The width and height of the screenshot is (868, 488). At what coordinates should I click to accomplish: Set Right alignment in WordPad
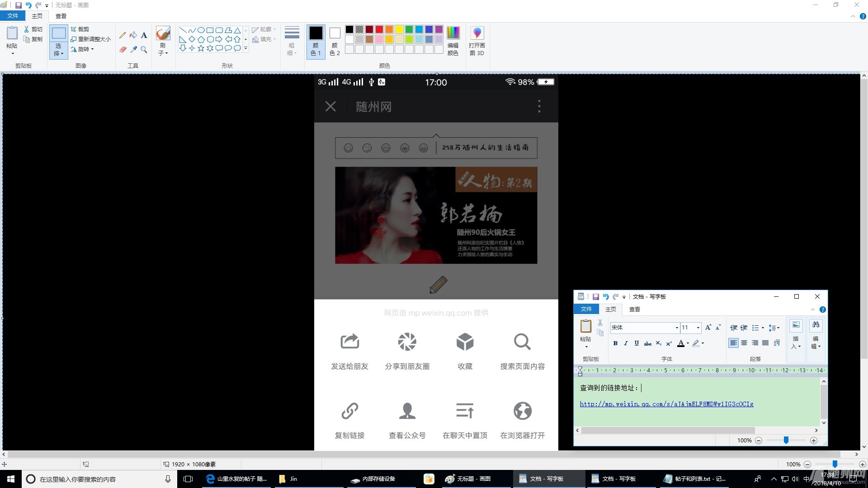(x=755, y=343)
